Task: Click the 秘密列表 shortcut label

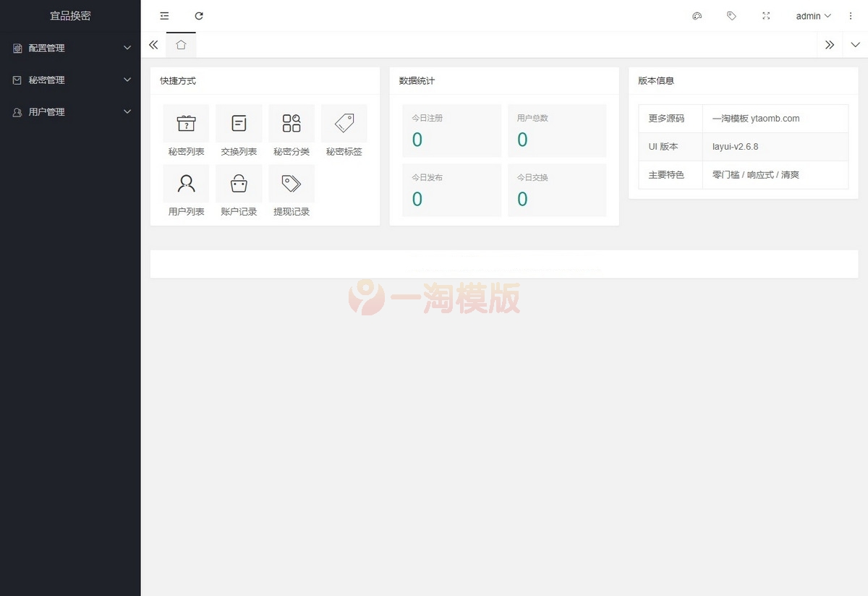Action: point(187,152)
